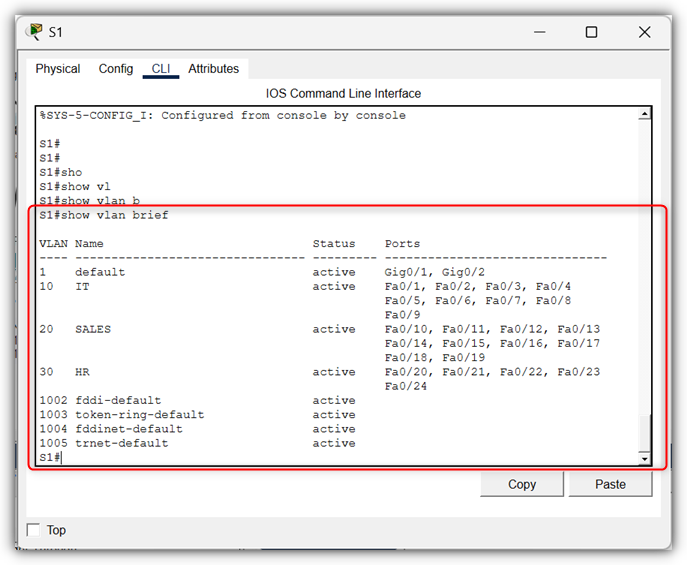Click the terminal scrollbar down arrow
Image resolution: width=687 pixels, height=565 pixels.
point(644,459)
